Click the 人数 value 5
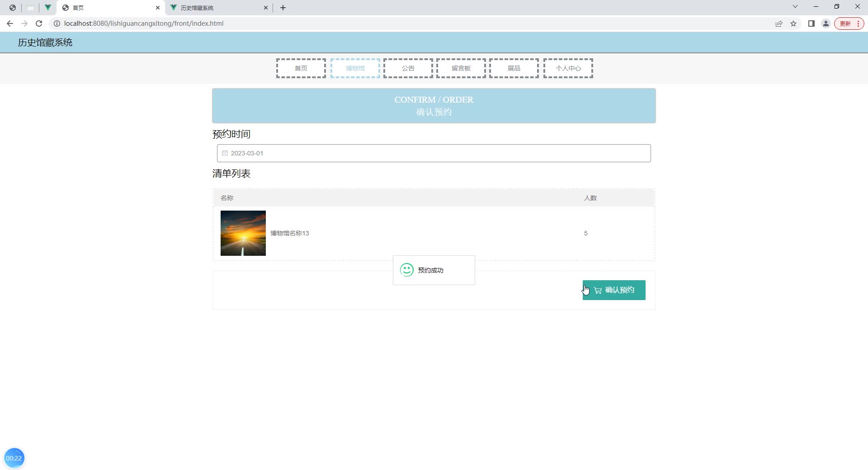 coord(586,233)
